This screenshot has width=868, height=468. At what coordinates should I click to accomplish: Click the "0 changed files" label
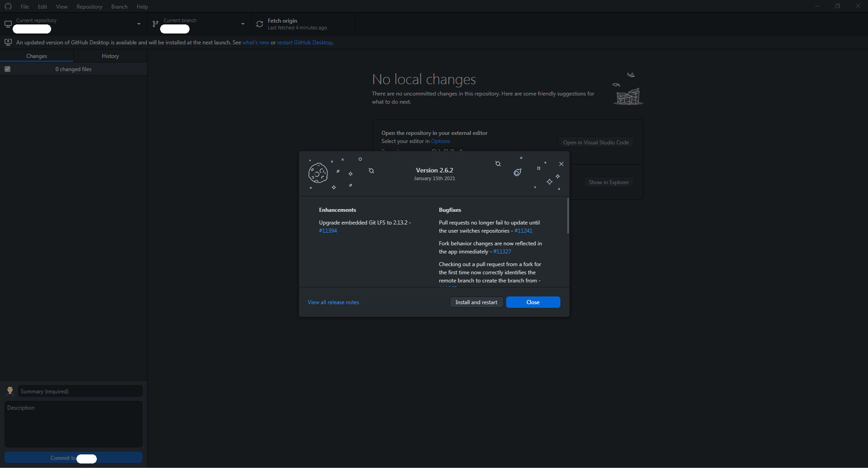[74, 69]
